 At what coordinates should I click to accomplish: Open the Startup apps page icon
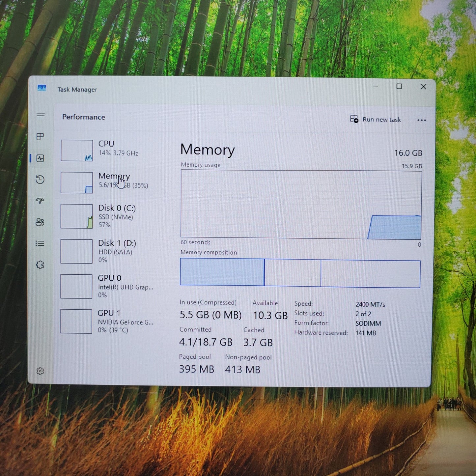click(x=40, y=201)
